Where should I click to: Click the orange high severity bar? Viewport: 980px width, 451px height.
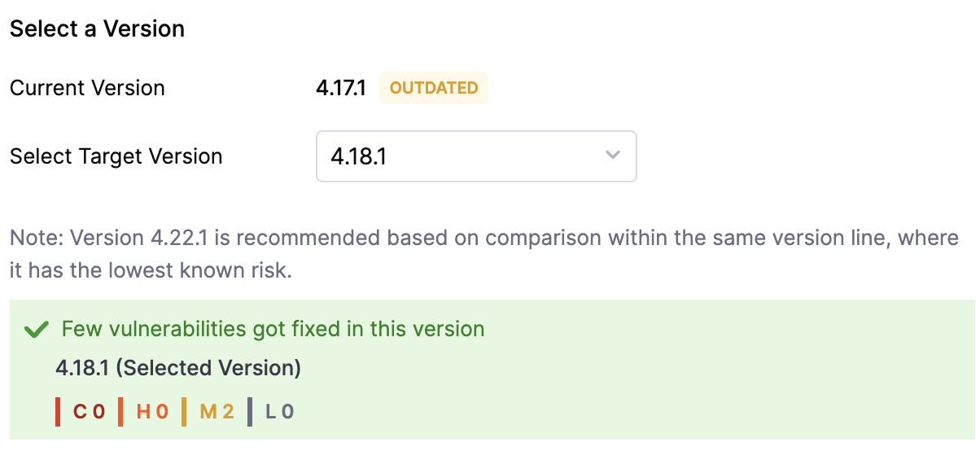(x=120, y=412)
